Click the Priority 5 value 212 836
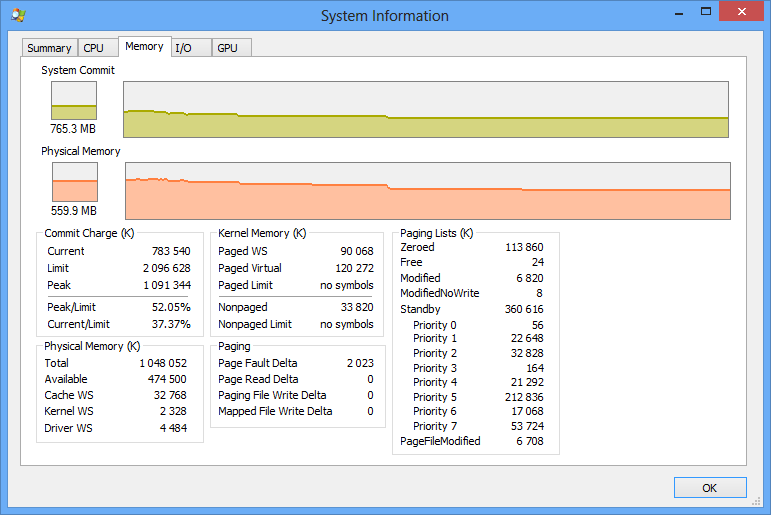Viewport: 771px width, 515px height. click(x=524, y=397)
